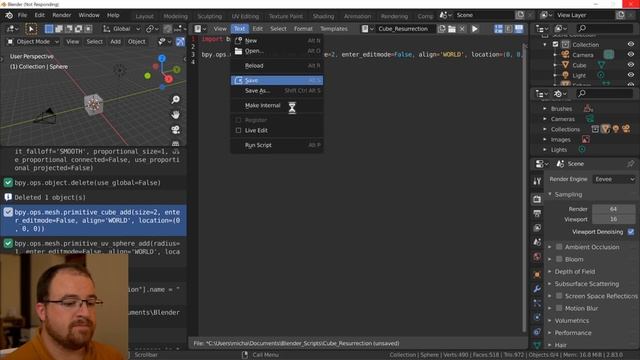Open the Modifiers wrench tab
640x360 pixels.
point(537,289)
